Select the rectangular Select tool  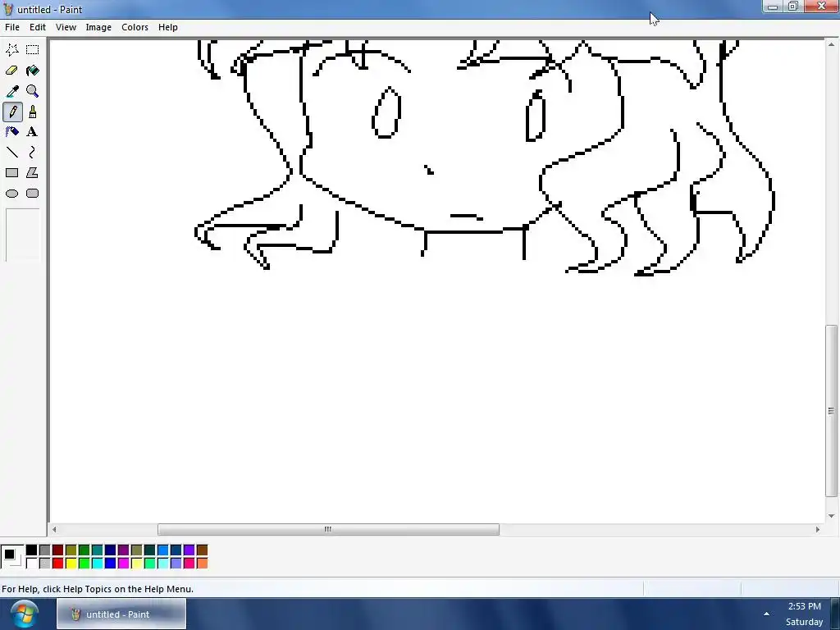tap(33, 50)
